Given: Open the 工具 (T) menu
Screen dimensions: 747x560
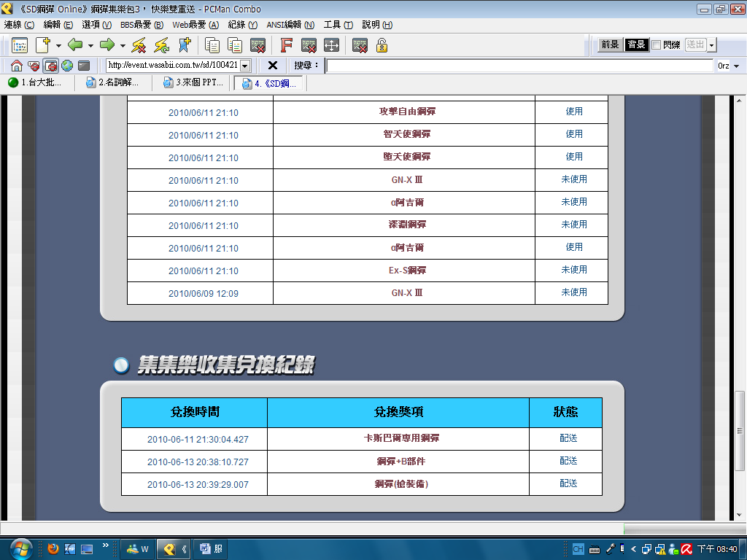Looking at the screenshot, I should [x=338, y=25].
